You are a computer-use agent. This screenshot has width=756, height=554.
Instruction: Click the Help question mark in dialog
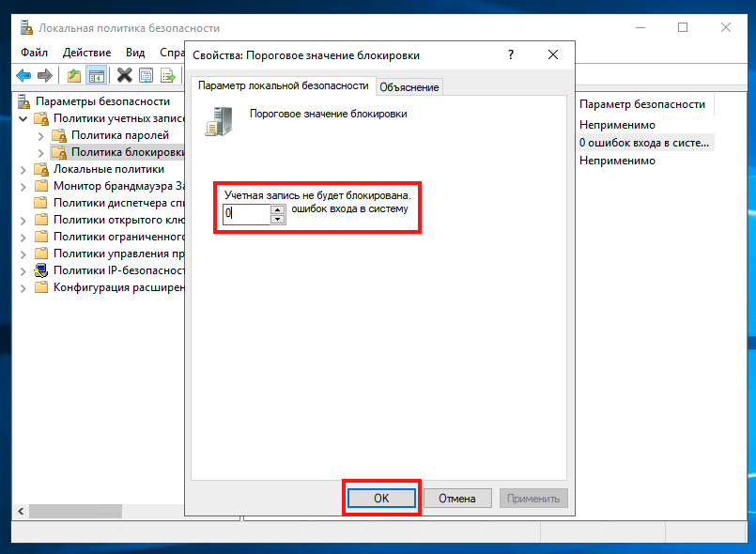pos(510,54)
